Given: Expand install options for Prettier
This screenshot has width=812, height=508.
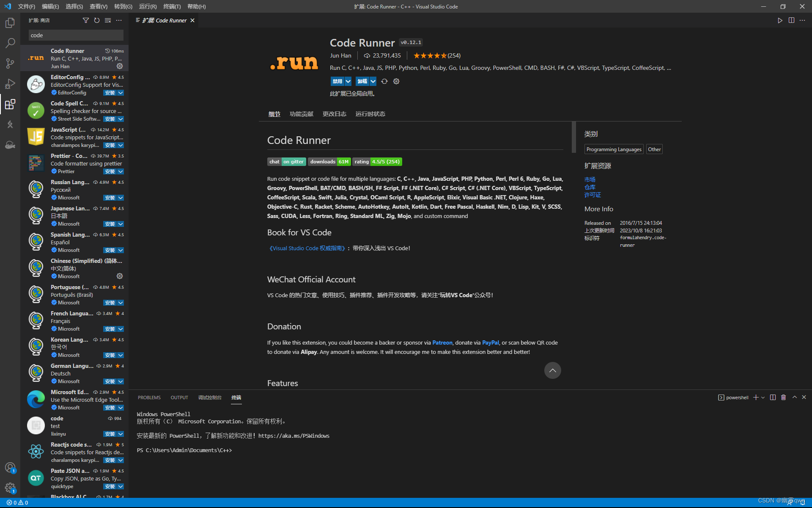Looking at the screenshot, I should (x=121, y=171).
